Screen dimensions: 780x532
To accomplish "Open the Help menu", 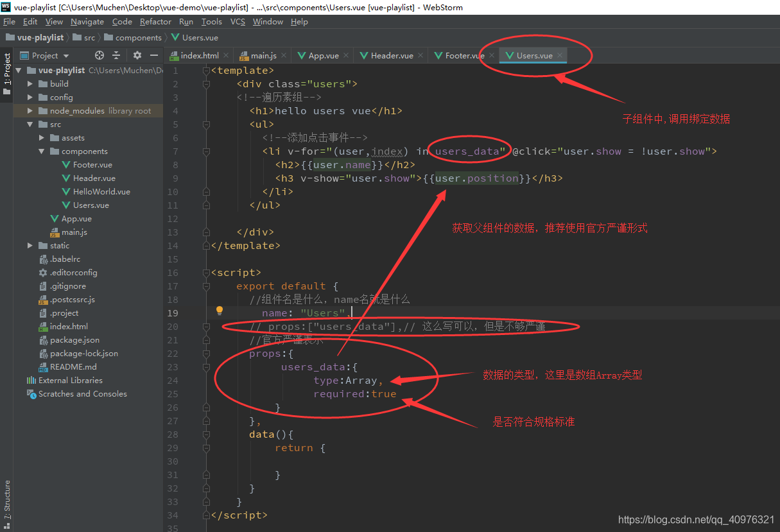I will [x=299, y=22].
